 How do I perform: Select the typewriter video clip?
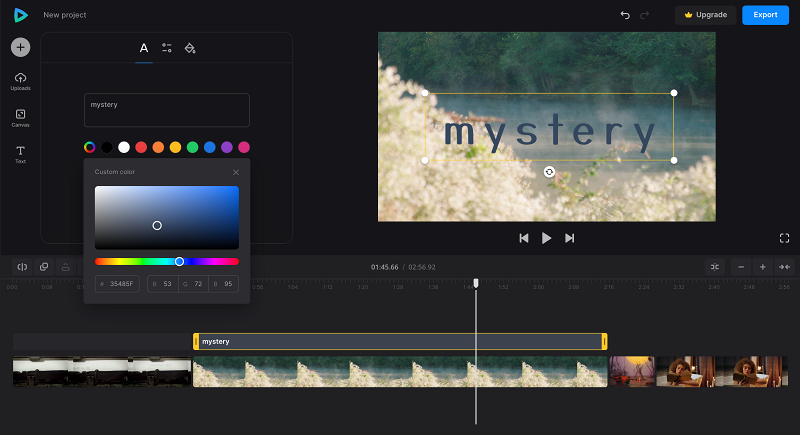coord(102,372)
